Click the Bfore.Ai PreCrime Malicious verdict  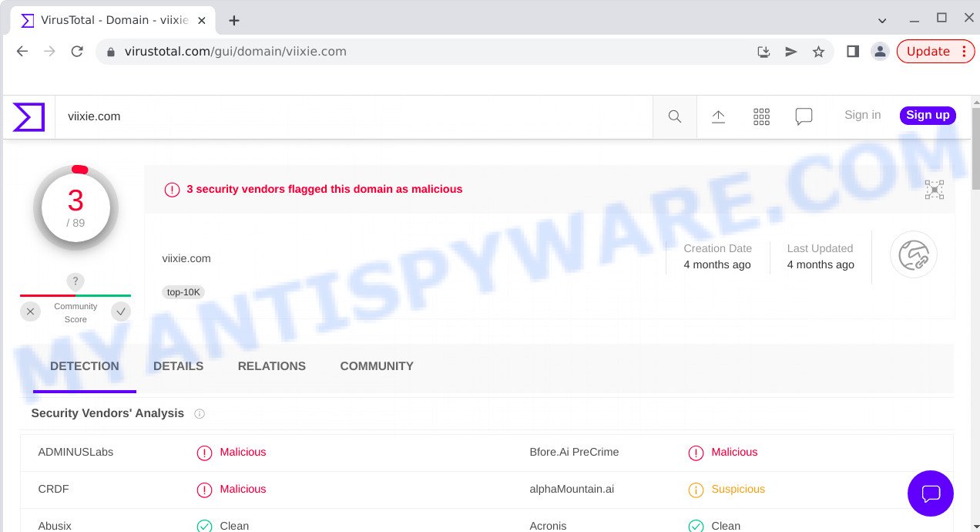point(734,453)
